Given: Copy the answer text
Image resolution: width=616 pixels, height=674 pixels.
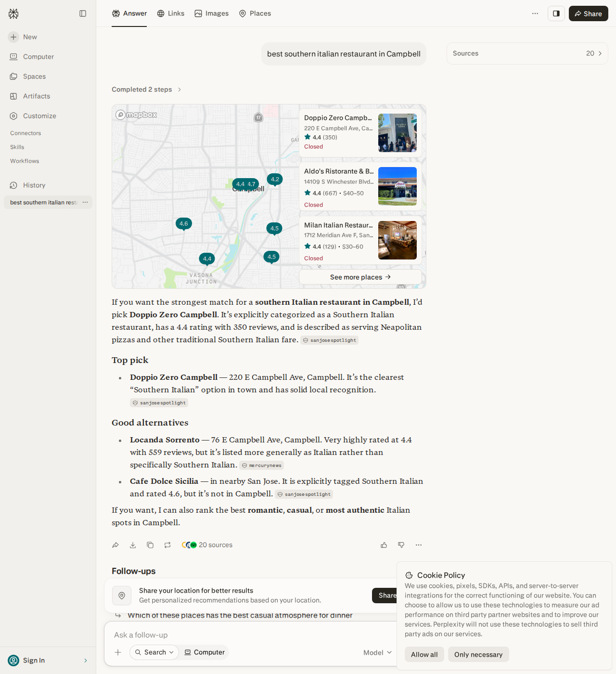Looking at the screenshot, I should coord(150,545).
